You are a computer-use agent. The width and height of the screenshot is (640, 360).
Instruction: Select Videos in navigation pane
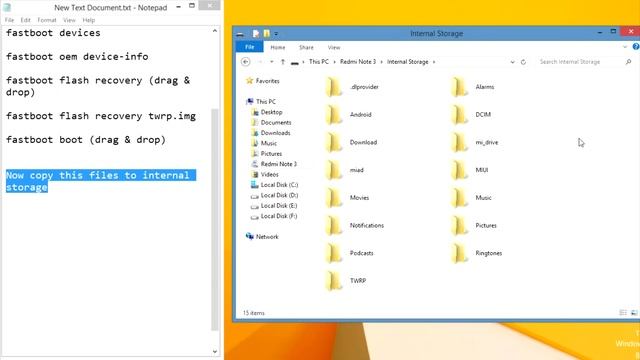(x=265, y=174)
